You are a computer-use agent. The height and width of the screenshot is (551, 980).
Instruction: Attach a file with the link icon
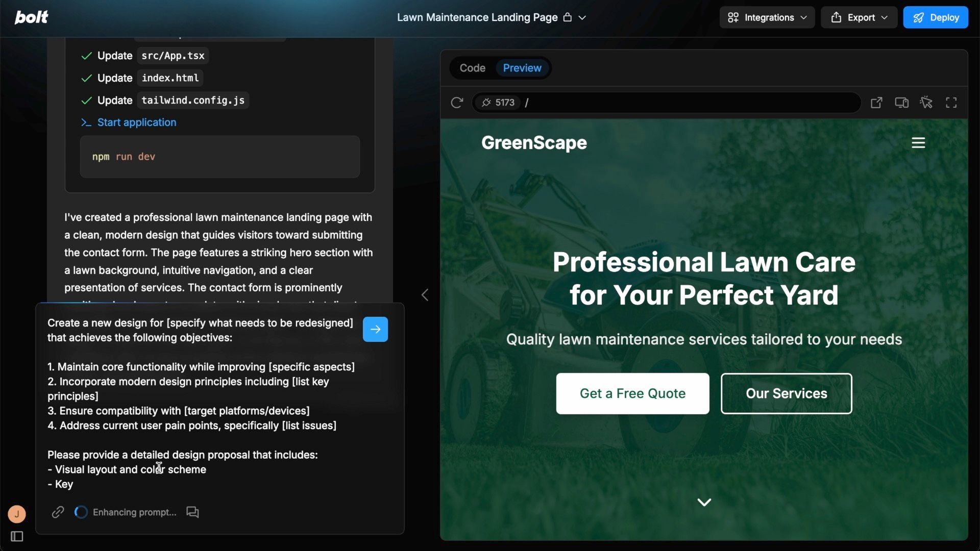click(x=58, y=512)
